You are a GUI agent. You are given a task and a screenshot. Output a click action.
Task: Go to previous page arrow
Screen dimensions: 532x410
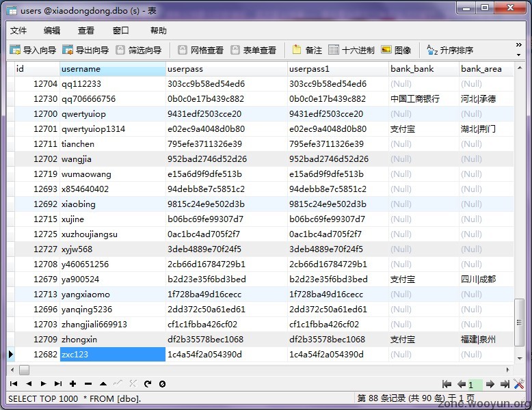(x=461, y=384)
